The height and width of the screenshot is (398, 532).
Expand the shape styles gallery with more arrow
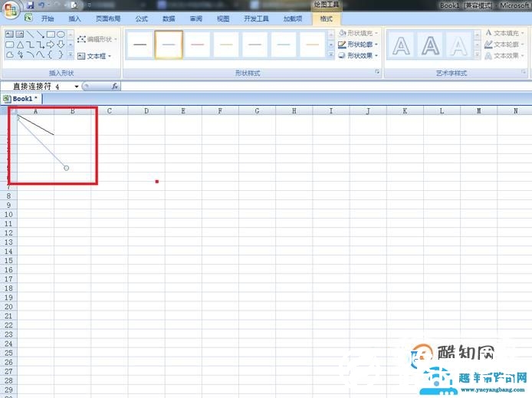pyautogui.click(x=330, y=55)
